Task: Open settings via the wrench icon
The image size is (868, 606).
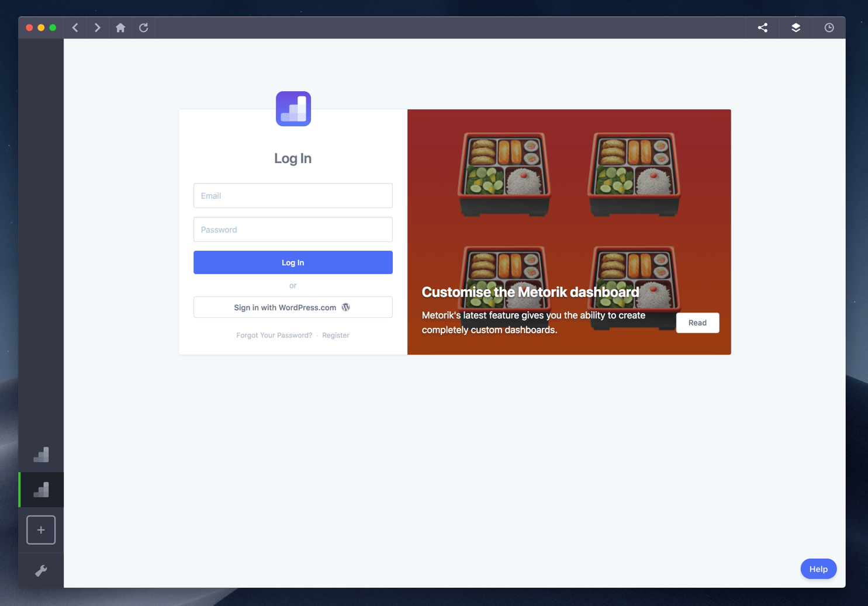Action: (41, 570)
